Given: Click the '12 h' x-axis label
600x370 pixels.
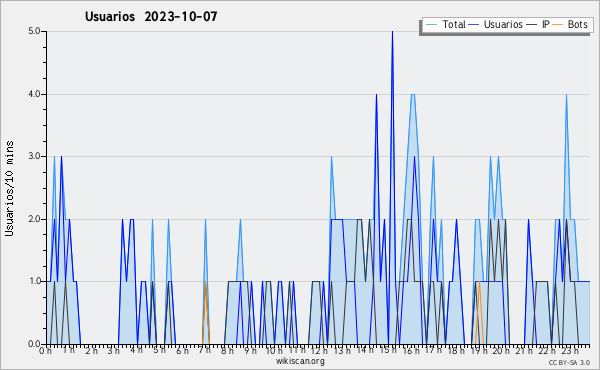Looking at the screenshot, I should click(319, 350).
